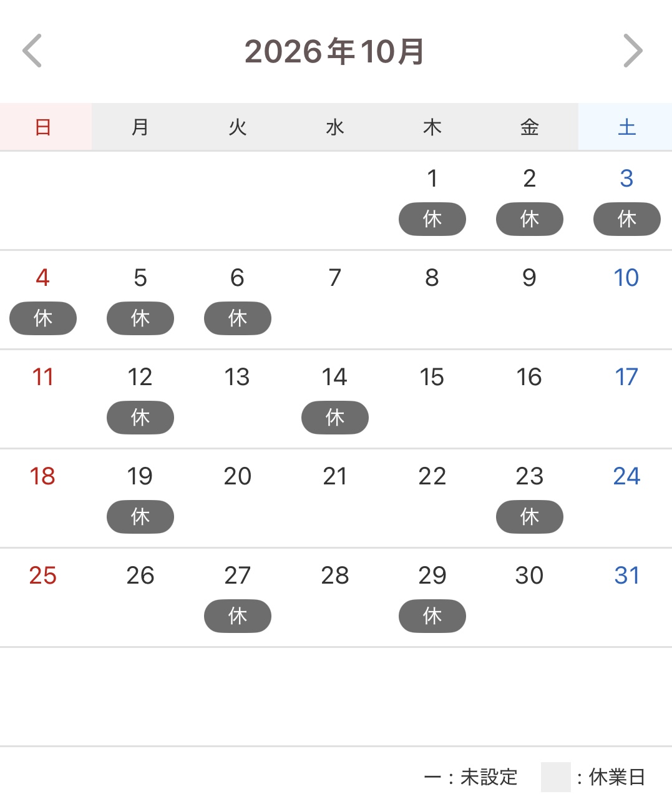Click the 休 badge on October 1
672x804 pixels.
click(432, 219)
